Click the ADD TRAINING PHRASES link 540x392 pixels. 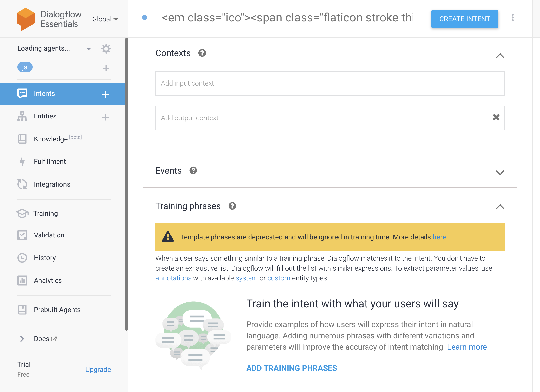pyautogui.click(x=291, y=368)
